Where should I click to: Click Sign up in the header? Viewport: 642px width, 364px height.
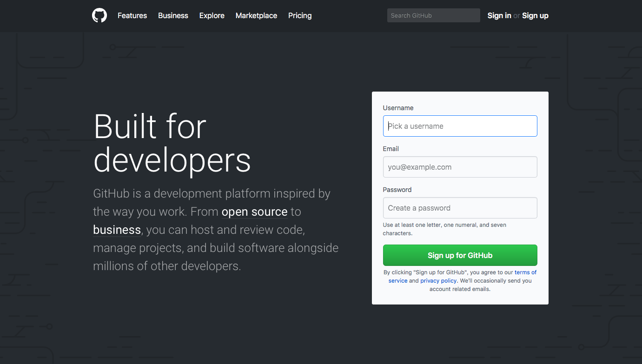point(535,15)
